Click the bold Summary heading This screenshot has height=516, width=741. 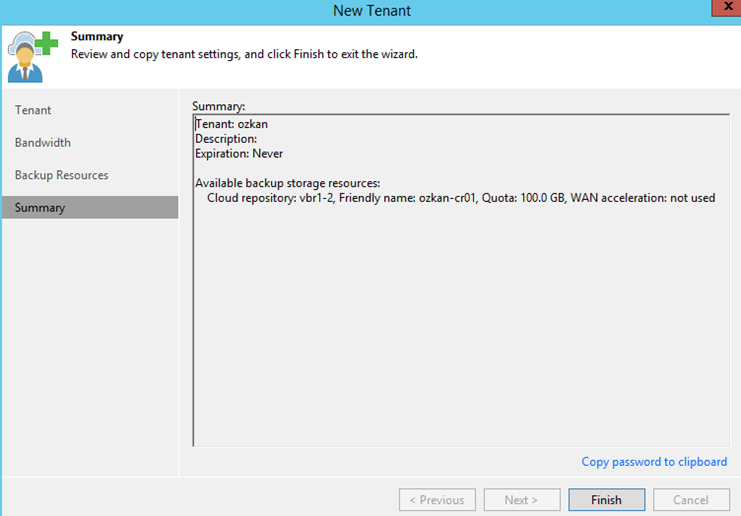pyautogui.click(x=97, y=36)
